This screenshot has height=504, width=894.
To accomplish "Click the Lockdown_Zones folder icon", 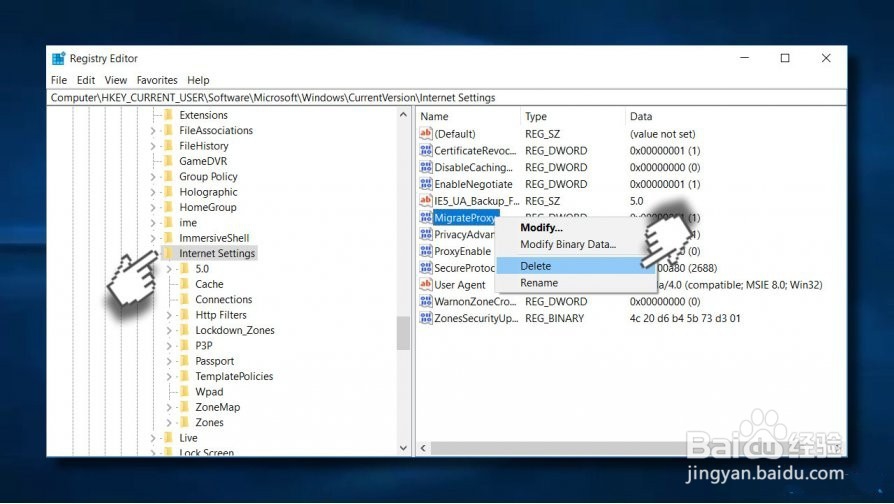I will [184, 330].
